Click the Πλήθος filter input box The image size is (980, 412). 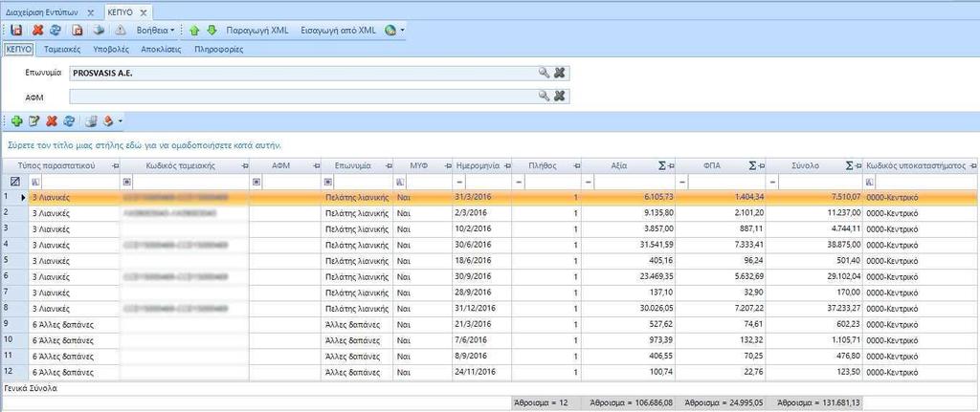553,181
